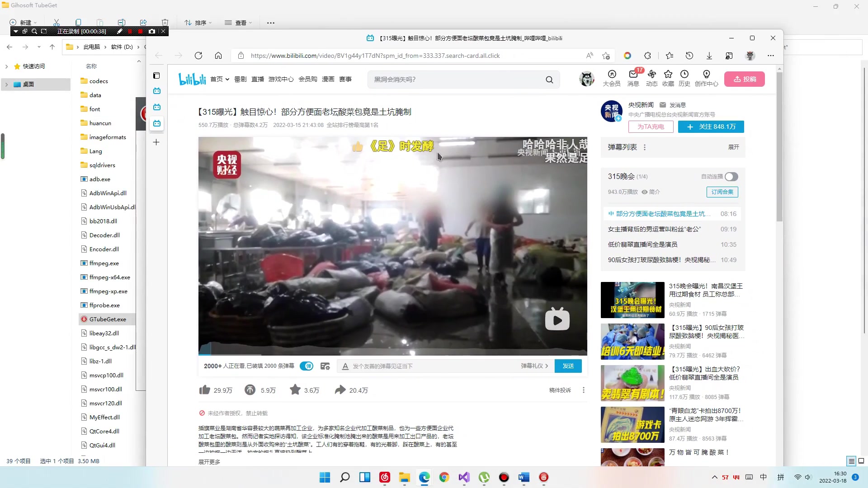
Task: Expand description with 展开更多
Action: [209, 462]
